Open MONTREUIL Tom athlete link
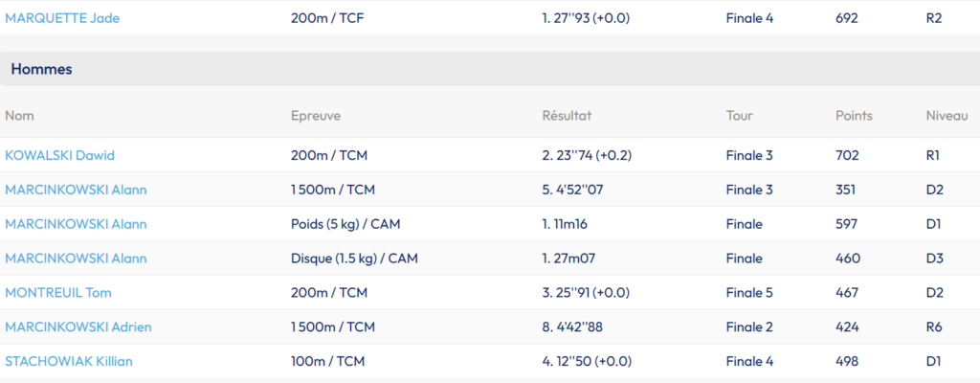980x383 pixels. (58, 293)
